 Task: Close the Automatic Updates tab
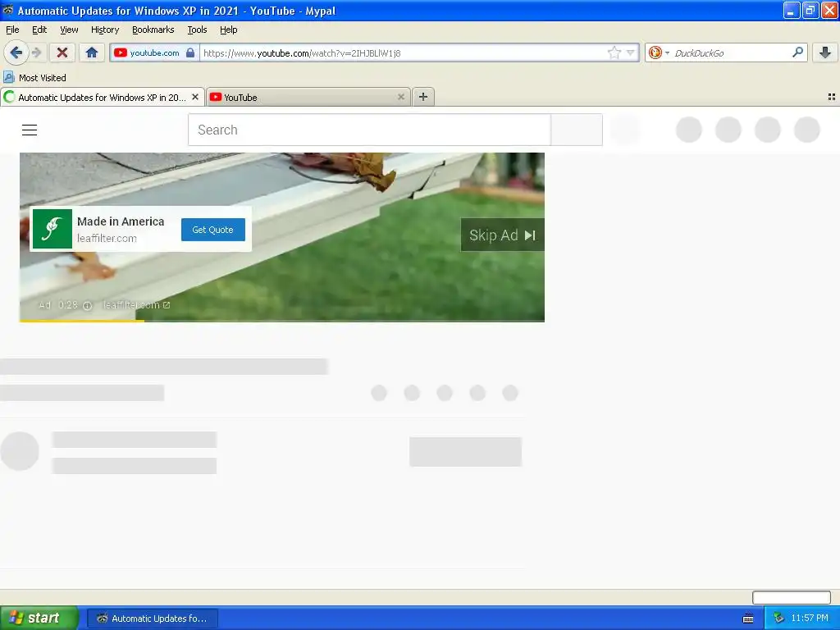pyautogui.click(x=195, y=97)
